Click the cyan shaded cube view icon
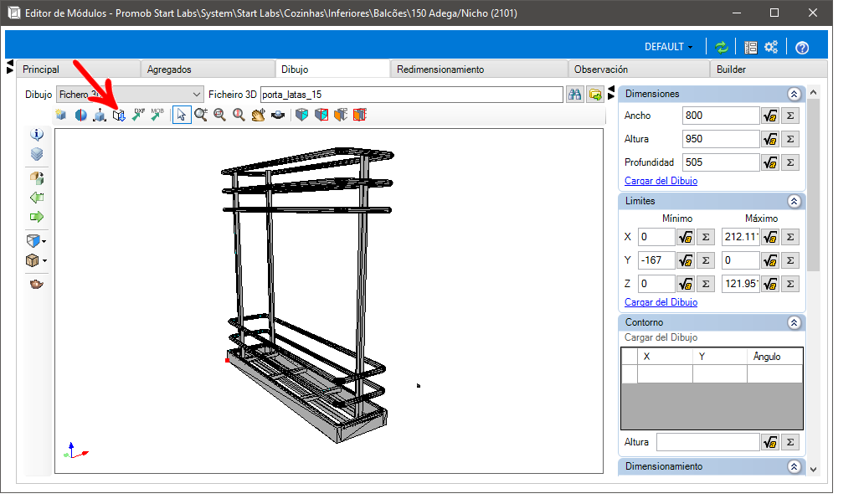 [302, 115]
